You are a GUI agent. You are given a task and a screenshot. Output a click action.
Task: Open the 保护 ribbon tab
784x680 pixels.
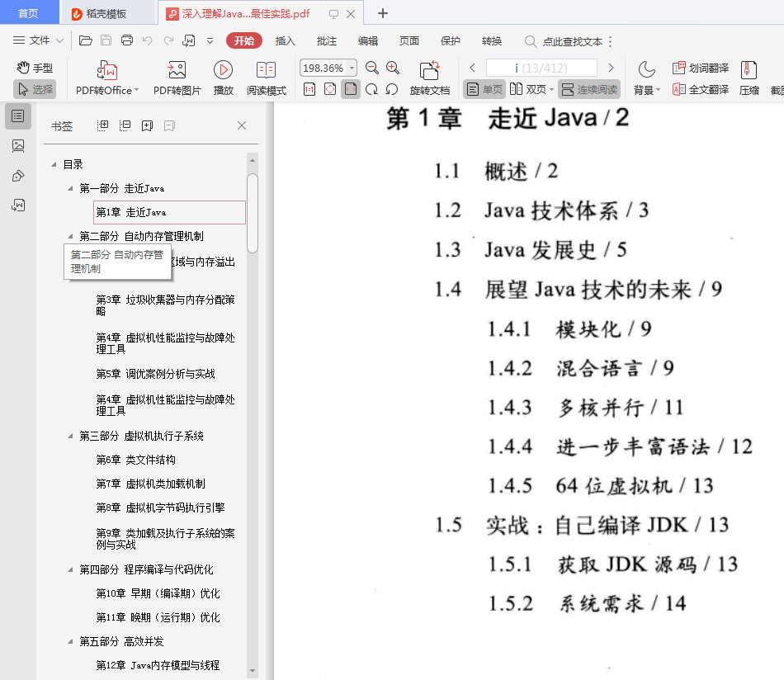point(451,40)
